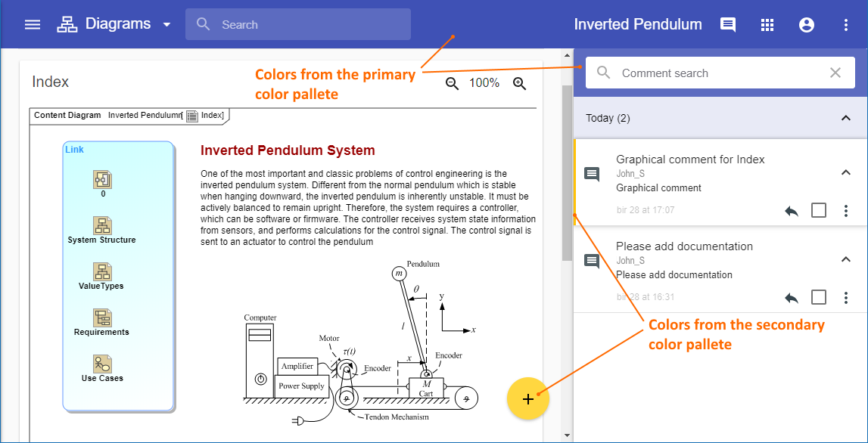The height and width of the screenshot is (443, 868).
Task: Reply to Graphical comment for Index
Action: [x=792, y=211]
